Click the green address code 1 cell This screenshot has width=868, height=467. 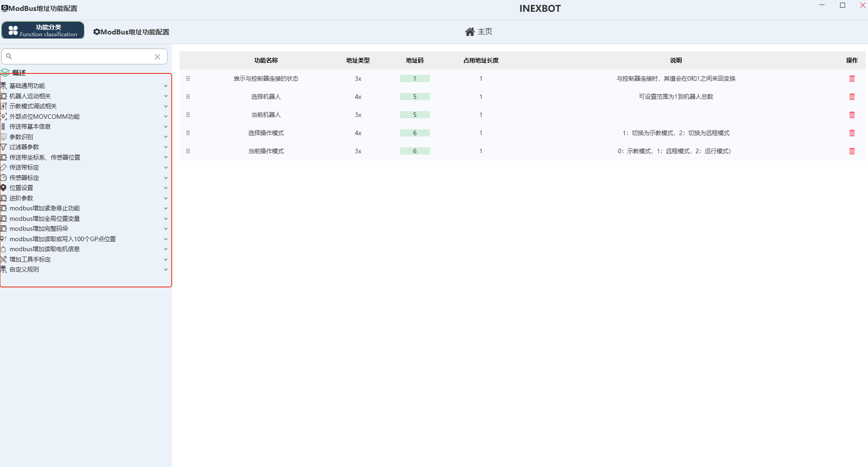click(x=415, y=78)
